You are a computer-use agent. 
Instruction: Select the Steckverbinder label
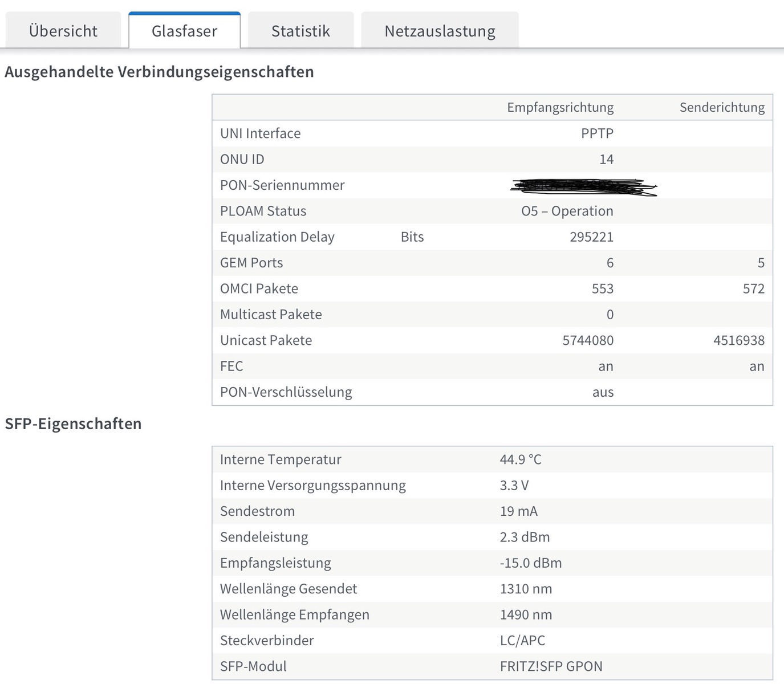266,641
